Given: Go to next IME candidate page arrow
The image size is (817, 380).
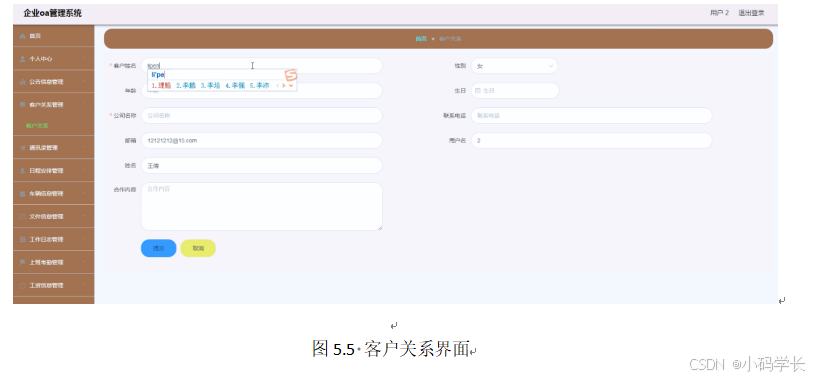Looking at the screenshot, I should [283, 85].
